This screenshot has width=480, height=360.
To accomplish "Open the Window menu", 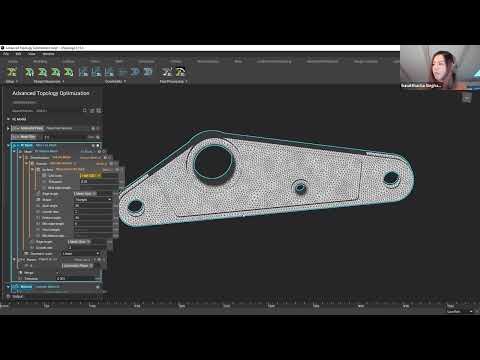I will point(48,54).
